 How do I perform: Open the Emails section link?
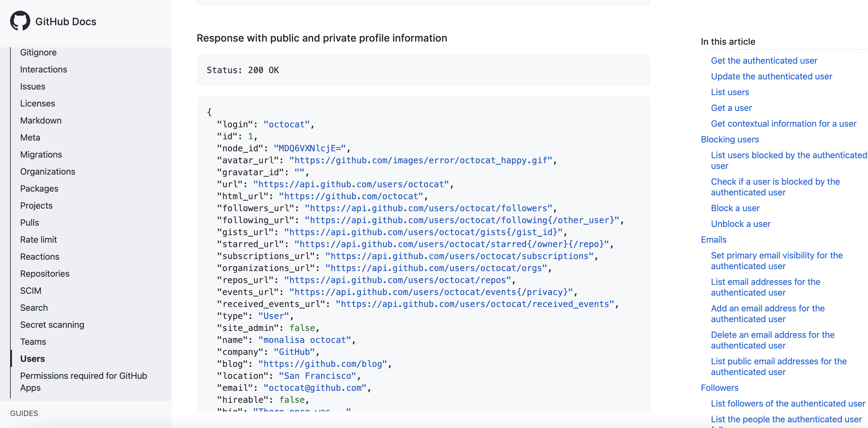pyautogui.click(x=714, y=240)
